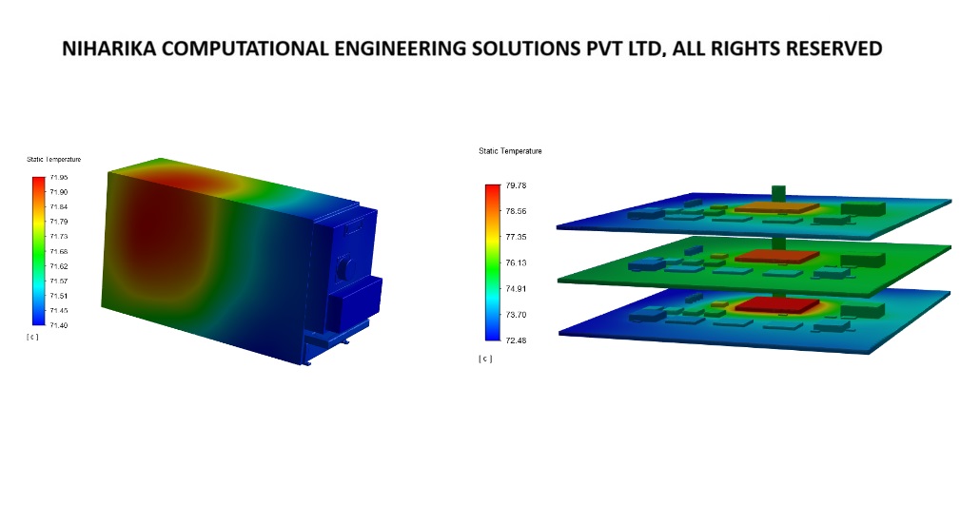Click the round connector on enclosure front panel

345,269
